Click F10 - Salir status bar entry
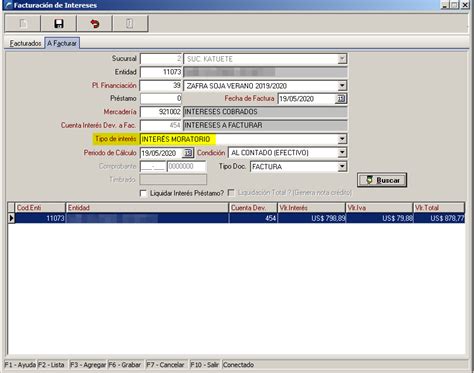474x373 pixels. click(x=205, y=365)
